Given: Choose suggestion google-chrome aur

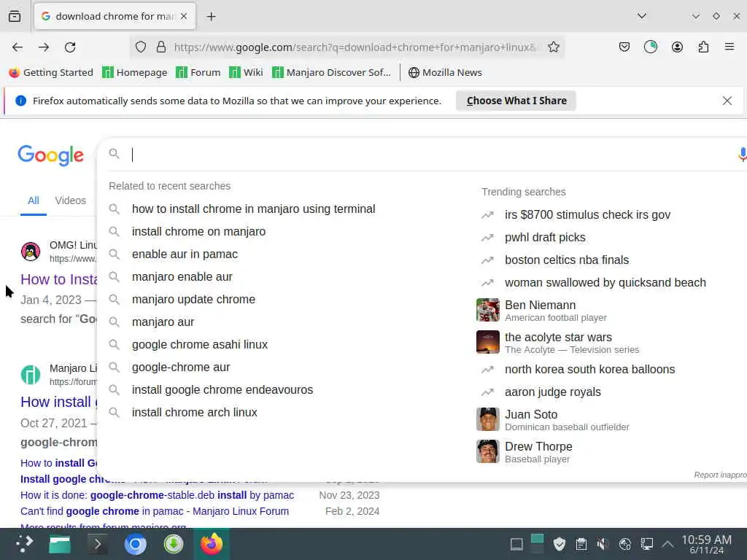Looking at the screenshot, I should tap(181, 367).
